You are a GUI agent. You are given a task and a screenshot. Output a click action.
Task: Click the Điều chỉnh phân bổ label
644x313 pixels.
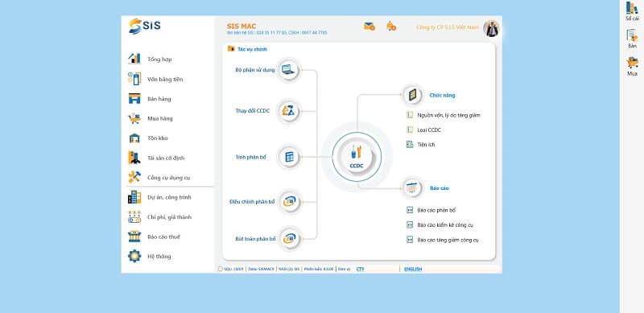tap(252, 202)
